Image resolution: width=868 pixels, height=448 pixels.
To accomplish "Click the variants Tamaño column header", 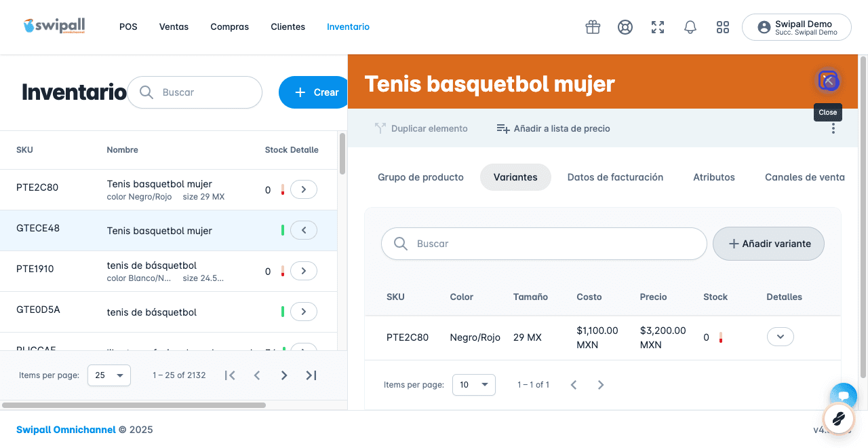I will tap(530, 297).
